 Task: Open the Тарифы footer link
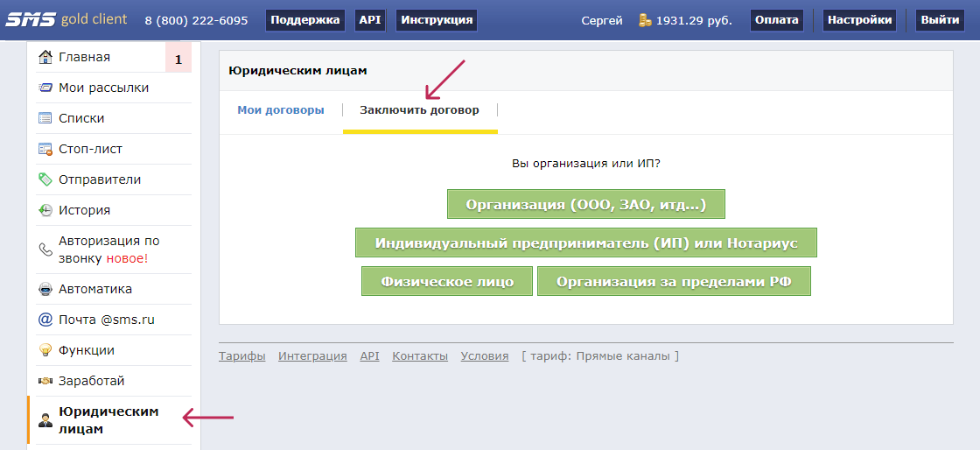tap(241, 356)
